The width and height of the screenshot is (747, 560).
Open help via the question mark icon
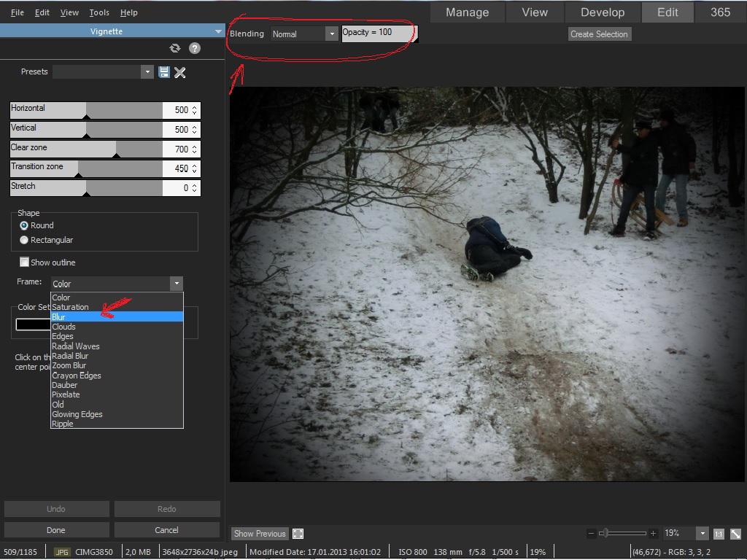(194, 48)
